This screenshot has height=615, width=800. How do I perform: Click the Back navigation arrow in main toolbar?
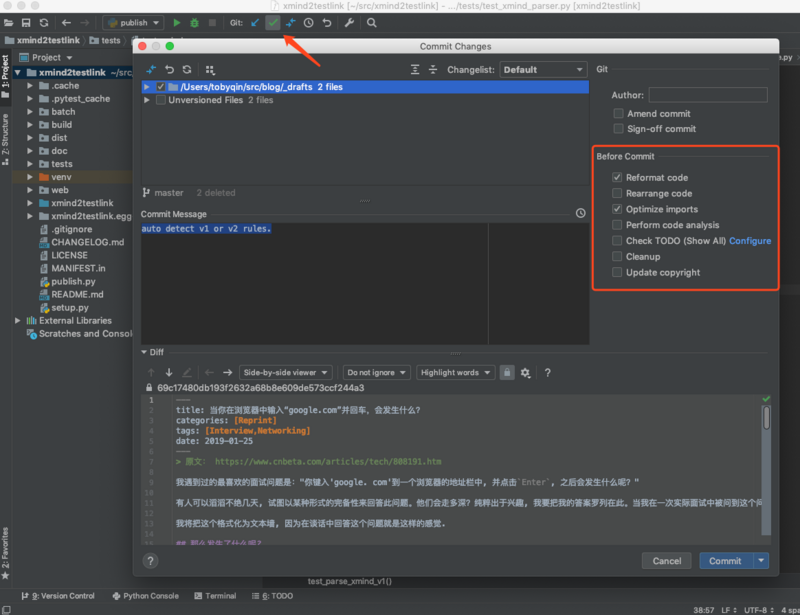[x=66, y=23]
